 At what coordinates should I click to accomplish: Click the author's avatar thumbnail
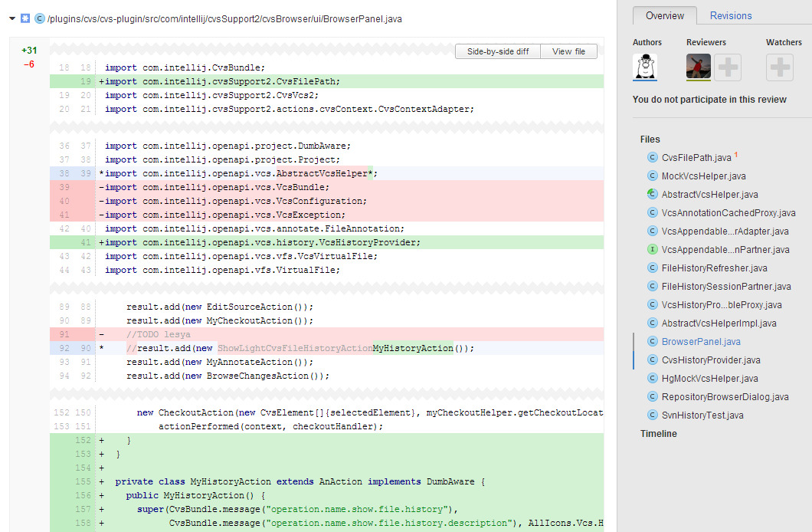[646, 67]
